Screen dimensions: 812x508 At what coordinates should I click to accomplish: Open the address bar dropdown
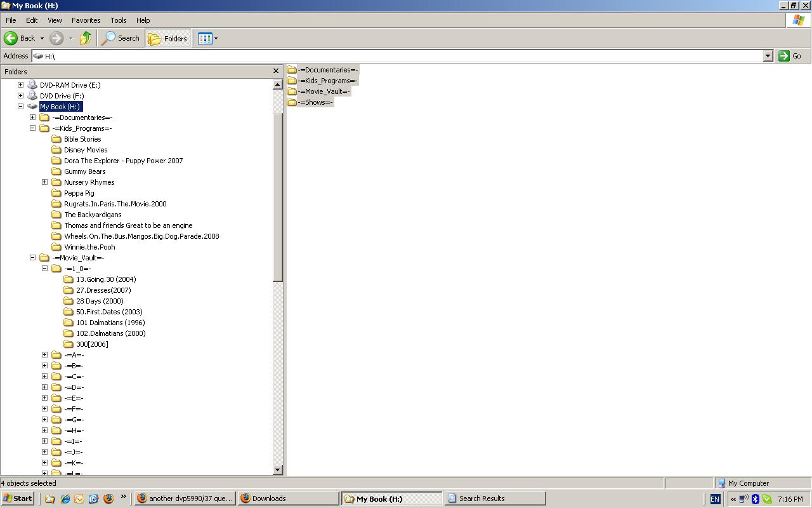[x=768, y=56]
